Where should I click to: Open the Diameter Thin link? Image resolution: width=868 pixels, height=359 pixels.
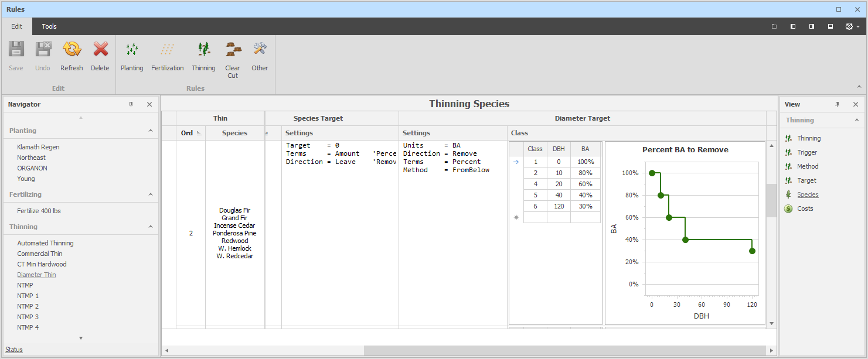pos(36,275)
